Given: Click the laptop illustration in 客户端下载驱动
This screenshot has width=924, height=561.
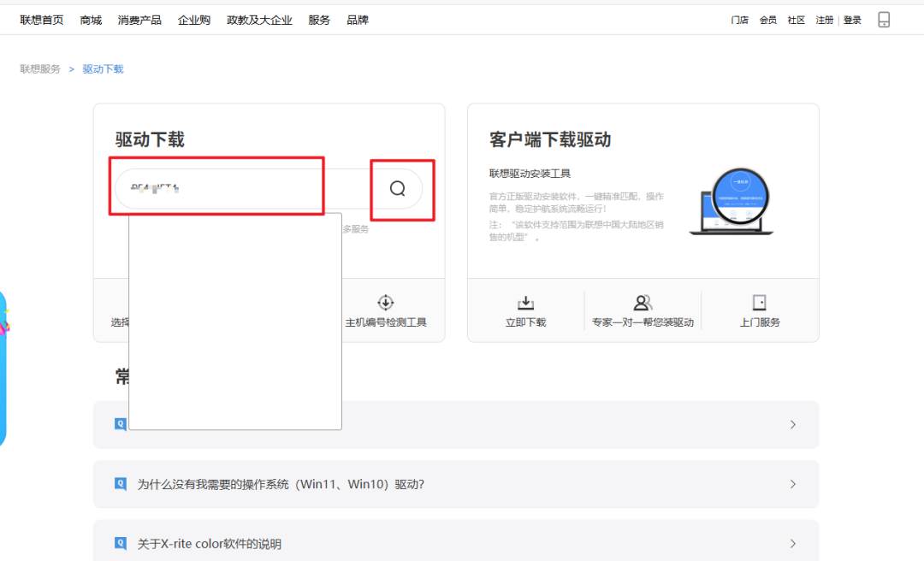Looking at the screenshot, I should click(x=731, y=202).
